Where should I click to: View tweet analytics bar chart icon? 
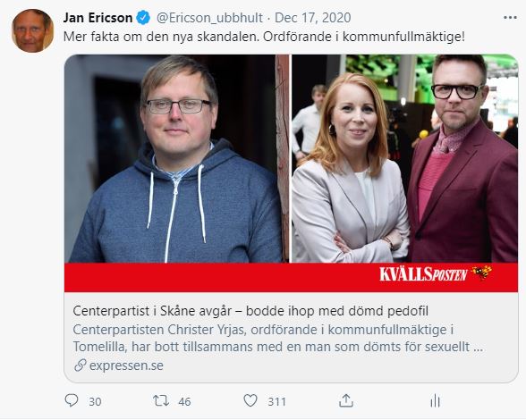(x=435, y=400)
